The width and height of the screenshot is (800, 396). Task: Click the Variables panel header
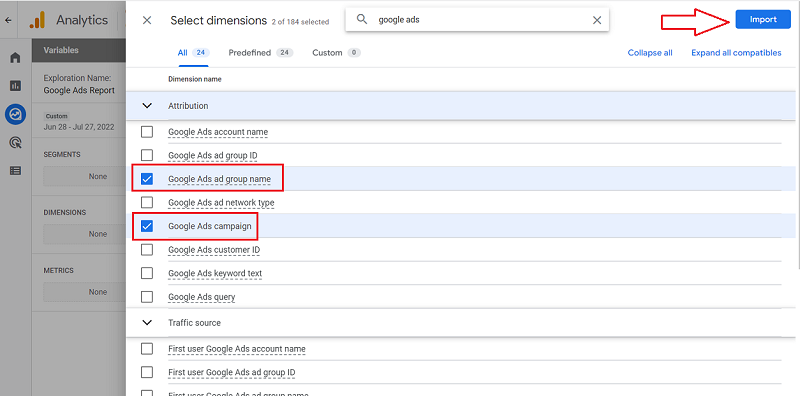click(x=79, y=51)
